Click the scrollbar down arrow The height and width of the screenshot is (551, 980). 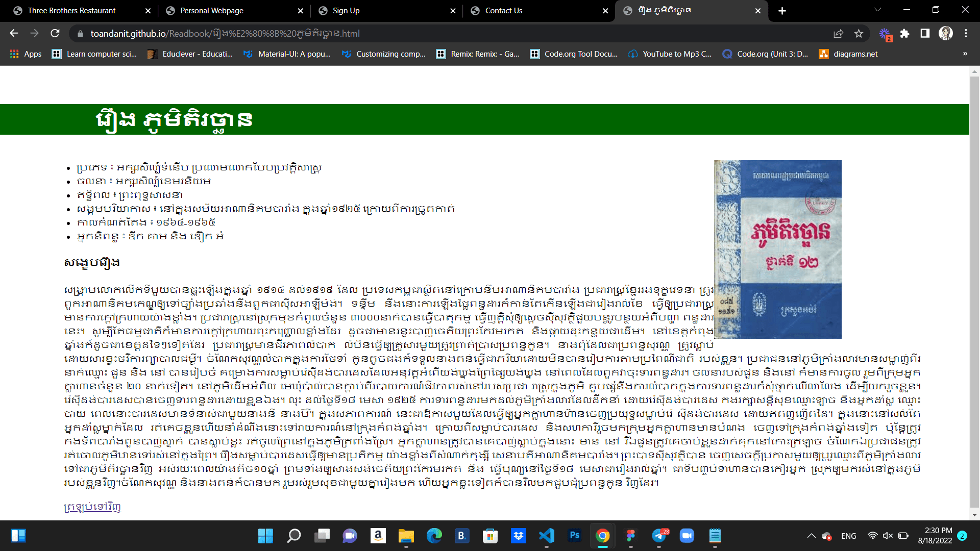[x=974, y=515]
